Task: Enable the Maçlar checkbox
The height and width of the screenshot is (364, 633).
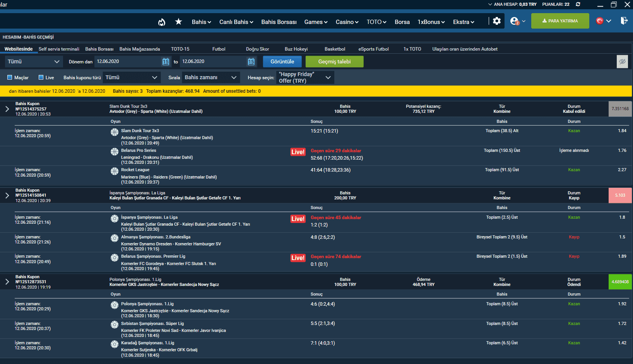Action: point(10,77)
